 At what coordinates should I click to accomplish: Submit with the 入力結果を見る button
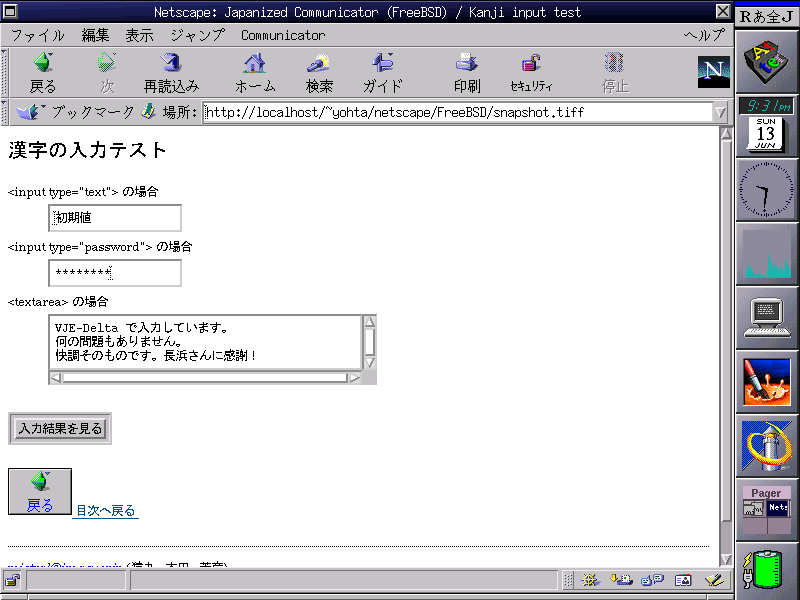coord(60,429)
